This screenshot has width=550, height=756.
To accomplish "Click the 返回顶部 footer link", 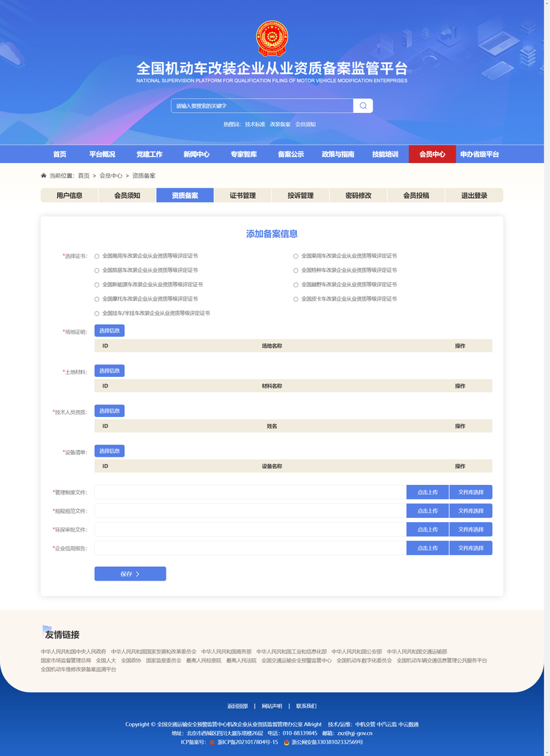I will tap(238, 706).
